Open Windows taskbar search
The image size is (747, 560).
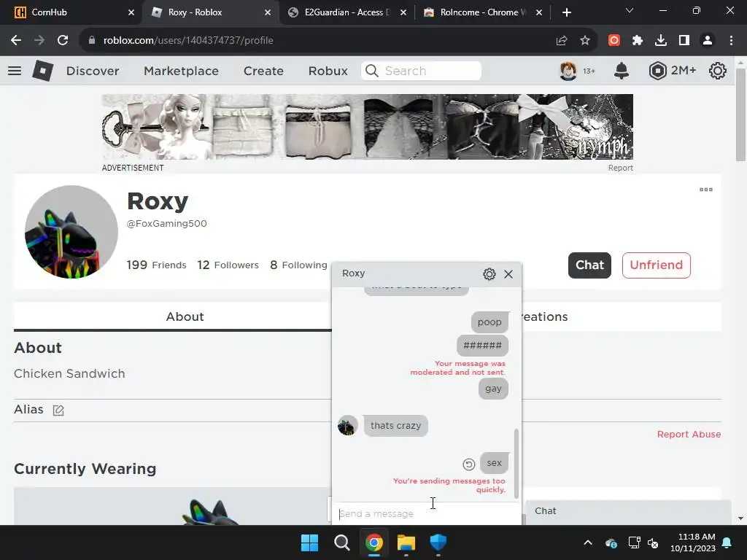coord(342,542)
